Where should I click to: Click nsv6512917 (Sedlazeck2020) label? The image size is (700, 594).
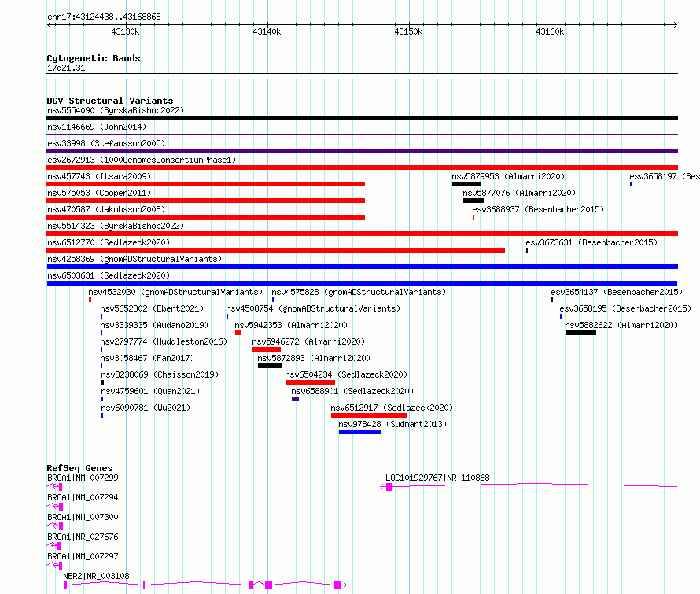click(392, 408)
